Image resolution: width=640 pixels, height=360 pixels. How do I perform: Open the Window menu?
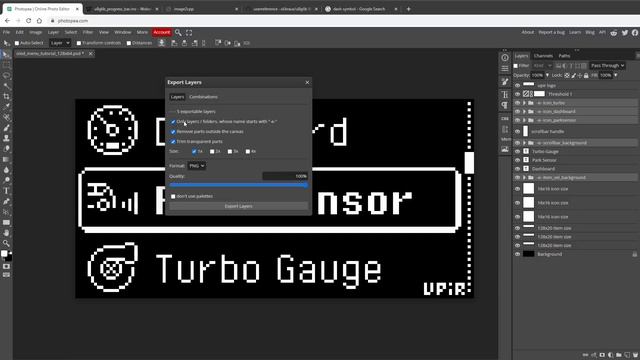tap(122, 32)
